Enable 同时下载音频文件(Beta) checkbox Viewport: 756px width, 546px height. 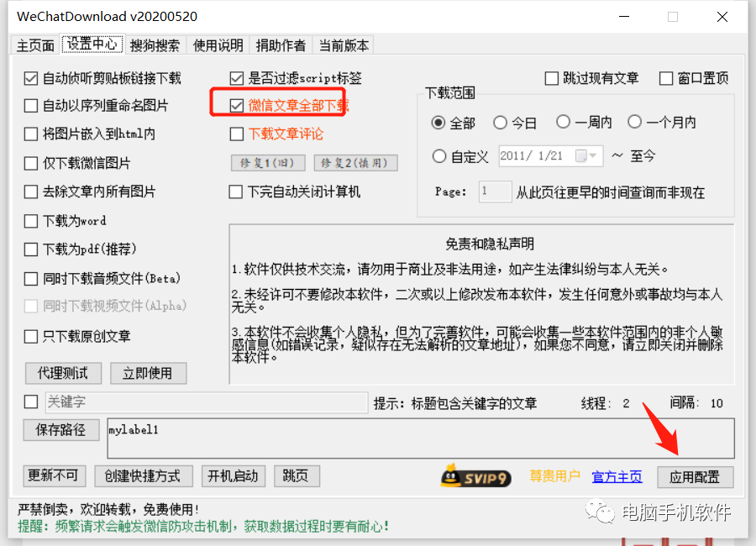tap(31, 278)
